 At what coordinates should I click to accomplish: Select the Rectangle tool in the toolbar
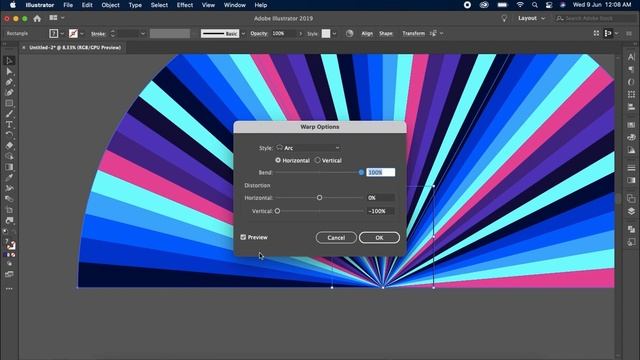coord(9,103)
